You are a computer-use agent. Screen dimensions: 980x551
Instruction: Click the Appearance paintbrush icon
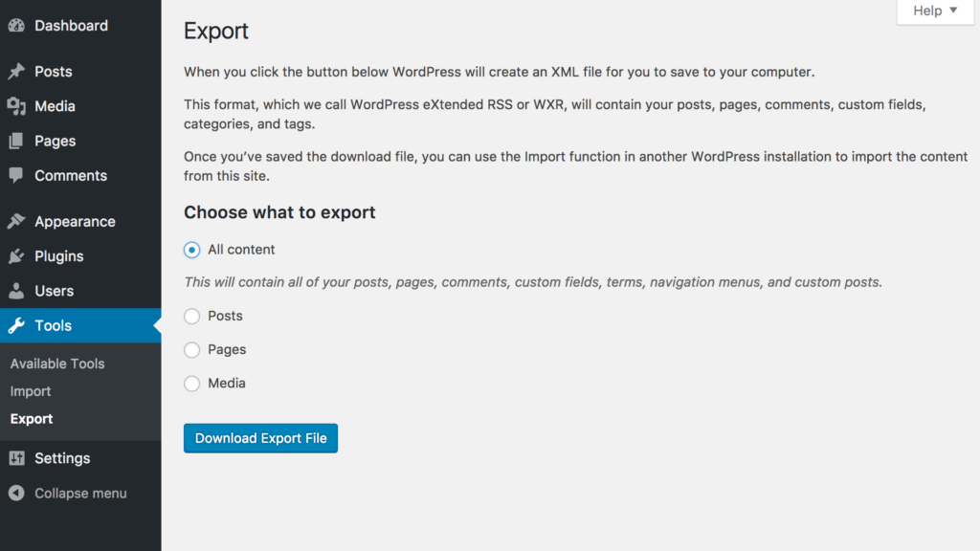(16, 222)
